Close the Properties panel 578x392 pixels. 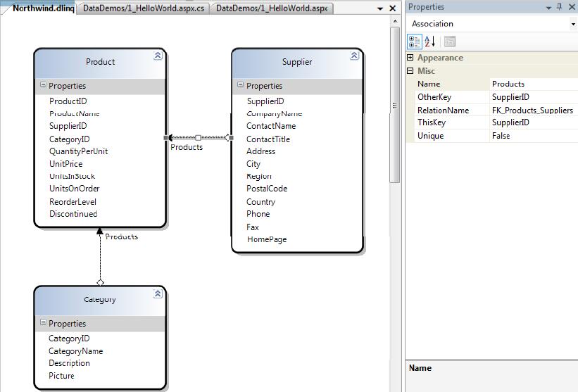click(x=572, y=7)
